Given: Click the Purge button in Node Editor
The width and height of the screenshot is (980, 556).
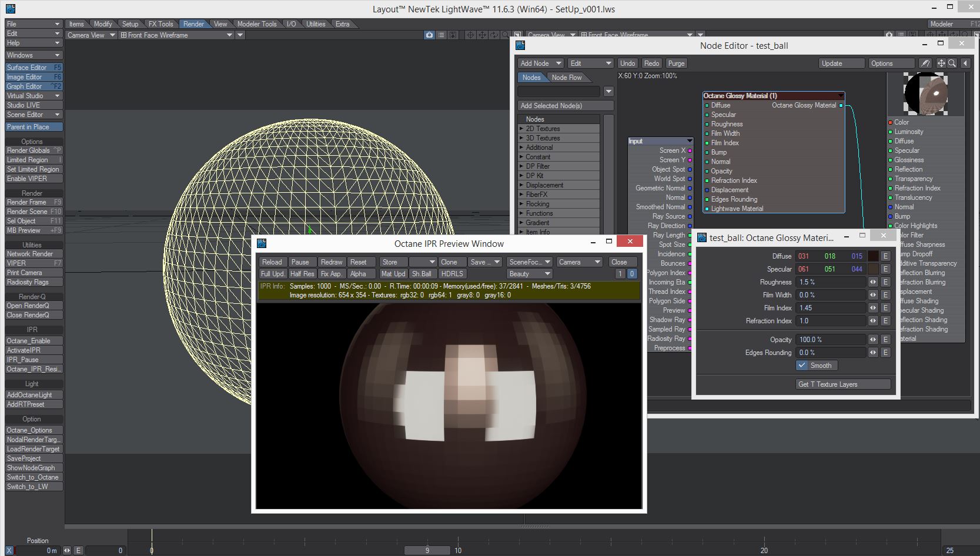Looking at the screenshot, I should 676,63.
